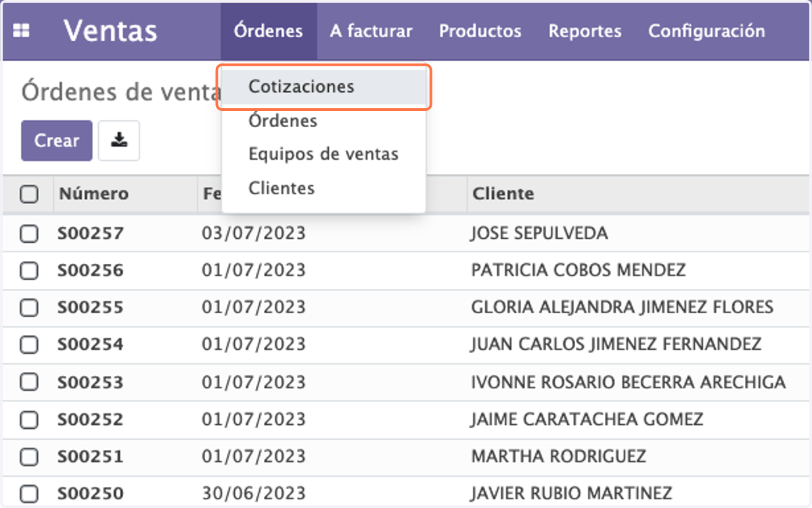Click customer JOSE SEPULVEDA
The height and width of the screenshot is (508, 812).
tap(539, 234)
